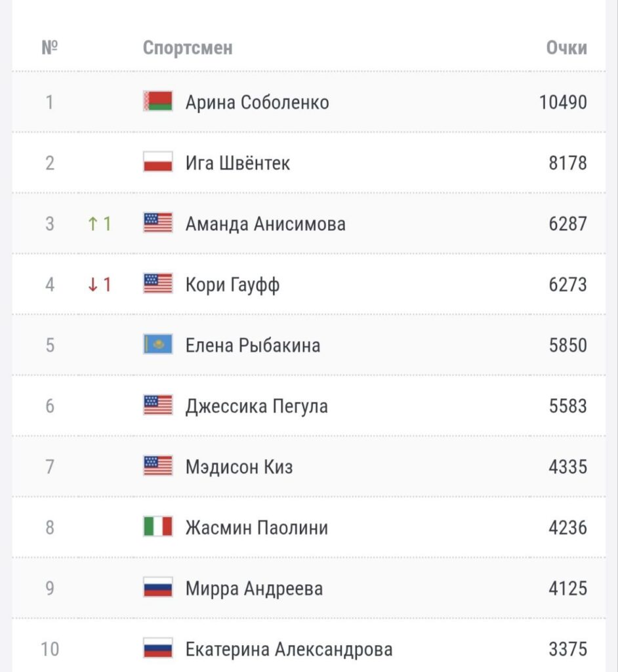Open Ига Швёнтек player page
The image size is (618, 672).
tap(237, 163)
